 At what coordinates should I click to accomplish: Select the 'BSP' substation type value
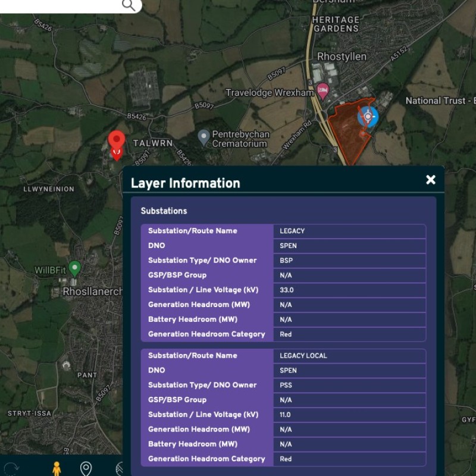pos(286,261)
